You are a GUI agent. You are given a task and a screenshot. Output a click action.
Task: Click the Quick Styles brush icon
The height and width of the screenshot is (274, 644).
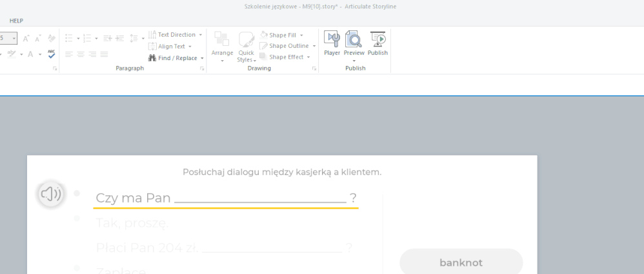[x=246, y=39]
